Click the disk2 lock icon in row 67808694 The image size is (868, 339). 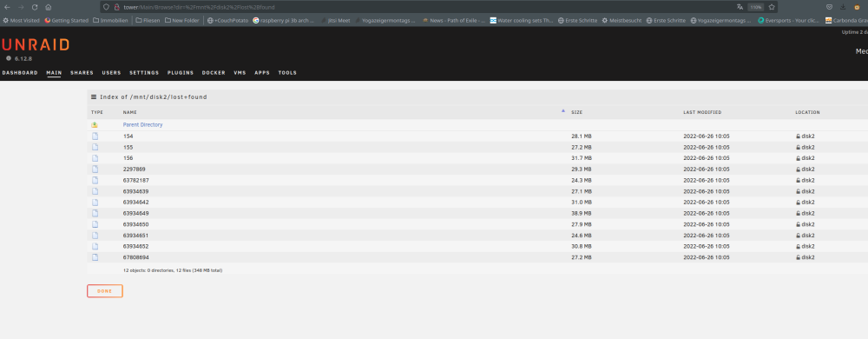tap(799, 257)
